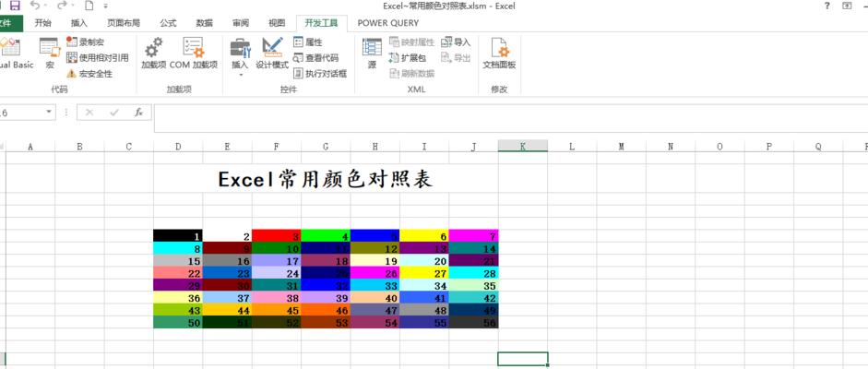Start 录制宏 macro recording
Screen dimensions: 868x369
(x=85, y=42)
